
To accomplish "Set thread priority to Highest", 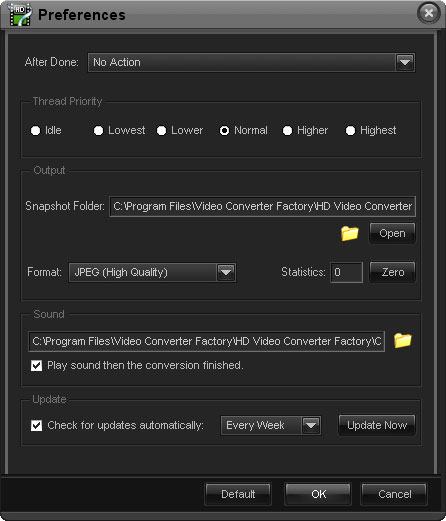I will pos(350,130).
